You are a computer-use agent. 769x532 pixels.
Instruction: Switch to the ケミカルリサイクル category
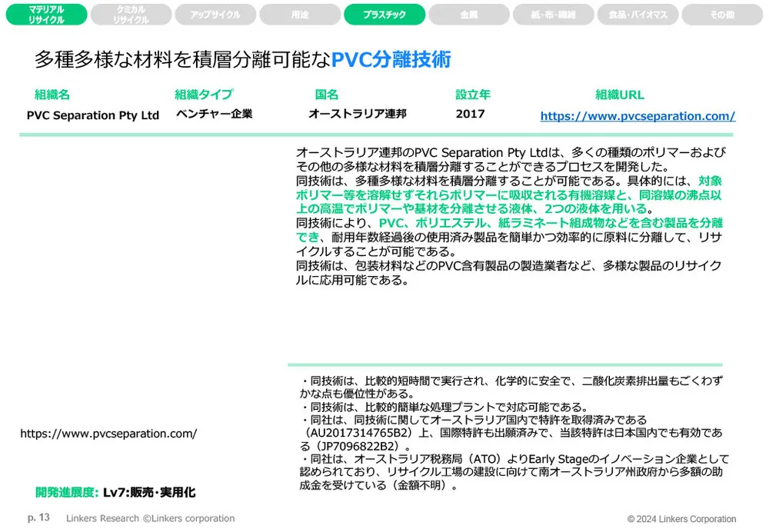click(x=131, y=13)
